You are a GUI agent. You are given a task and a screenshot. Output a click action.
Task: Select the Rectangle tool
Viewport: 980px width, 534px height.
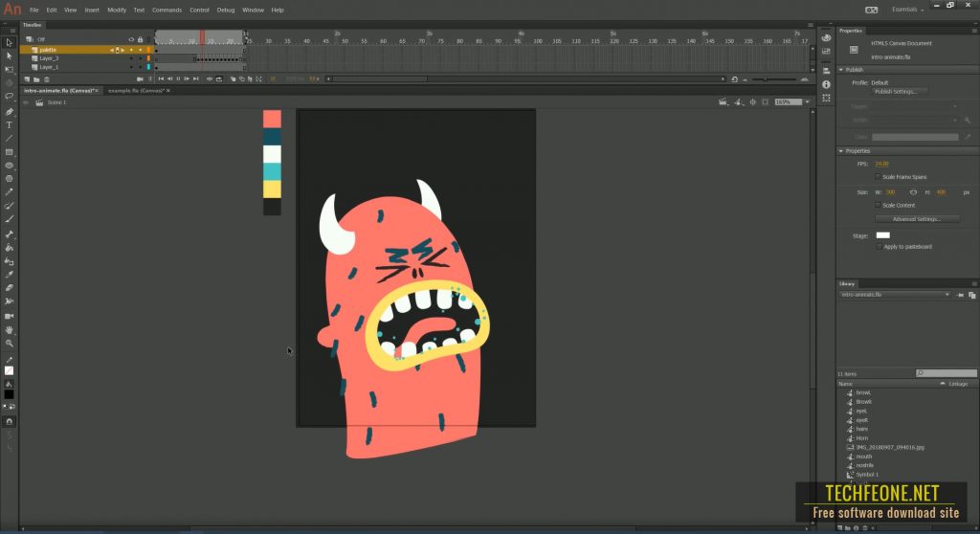[x=9, y=152]
